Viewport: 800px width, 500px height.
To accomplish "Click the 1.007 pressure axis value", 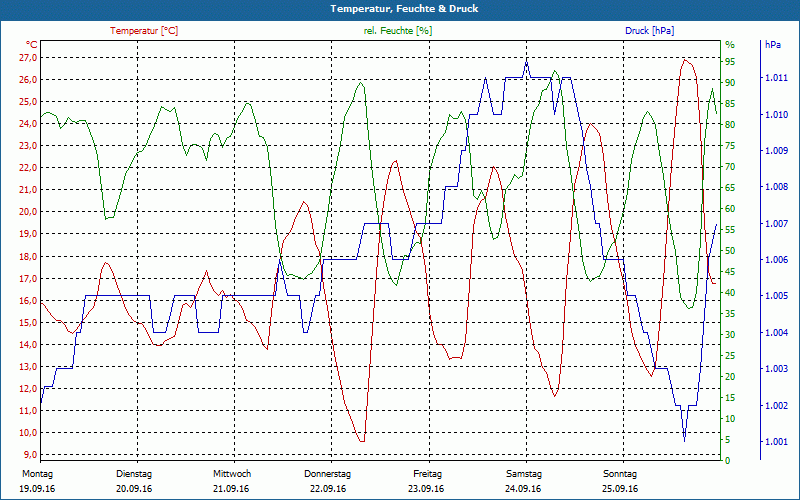I will [x=776, y=223].
